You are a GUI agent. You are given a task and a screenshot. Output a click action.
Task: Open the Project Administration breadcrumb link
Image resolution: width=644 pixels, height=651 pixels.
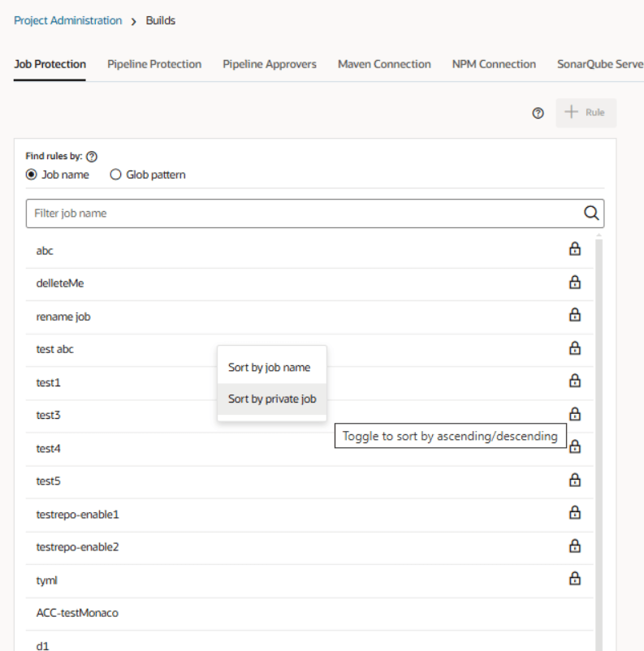click(x=67, y=20)
